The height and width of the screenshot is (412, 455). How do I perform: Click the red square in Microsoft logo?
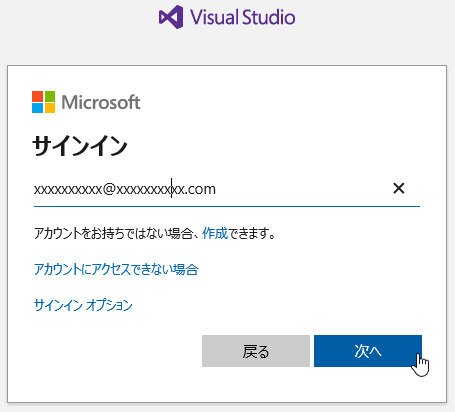37,96
